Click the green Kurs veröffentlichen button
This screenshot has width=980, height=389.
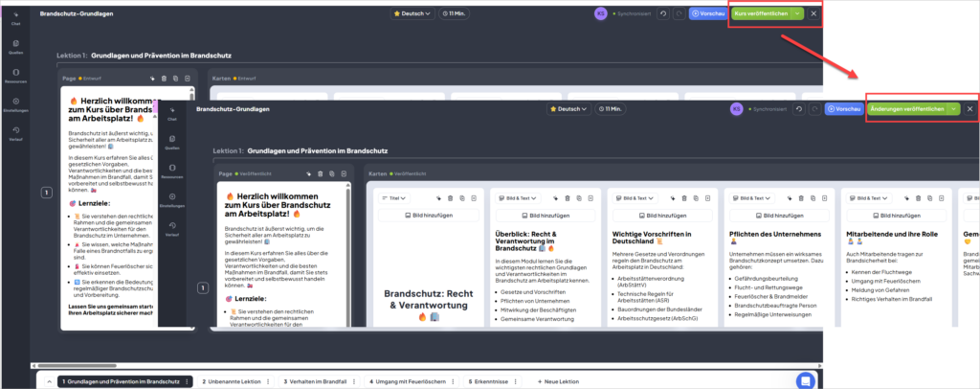[761, 13]
